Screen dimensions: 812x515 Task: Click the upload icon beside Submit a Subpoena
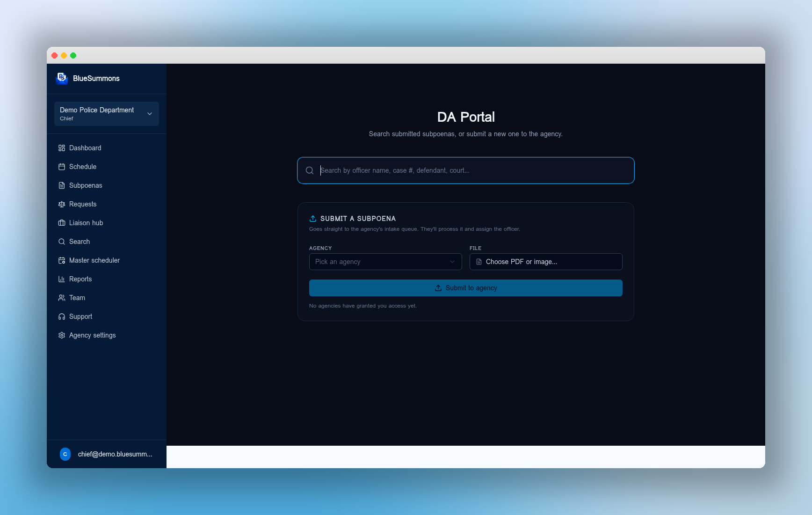click(313, 219)
